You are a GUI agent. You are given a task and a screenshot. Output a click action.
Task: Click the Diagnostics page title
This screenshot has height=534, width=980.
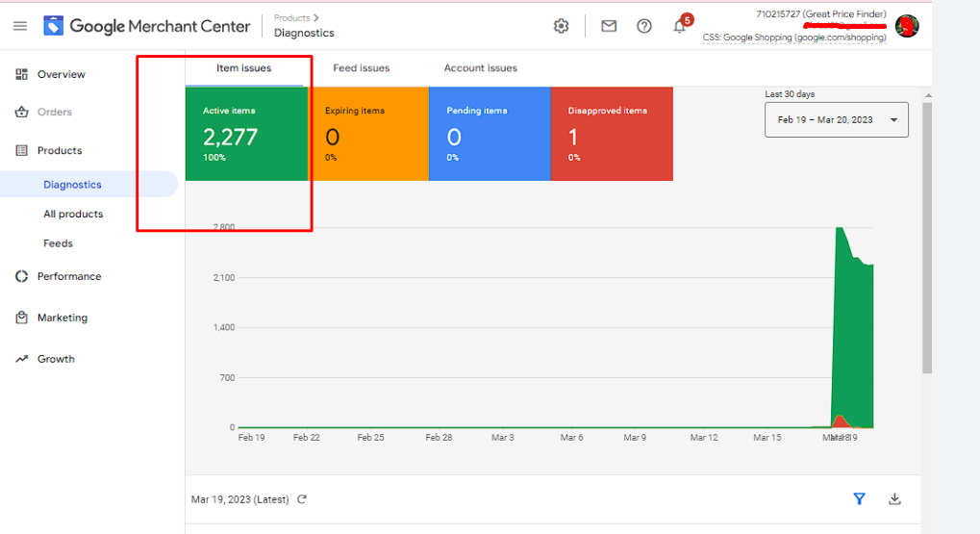(x=304, y=33)
